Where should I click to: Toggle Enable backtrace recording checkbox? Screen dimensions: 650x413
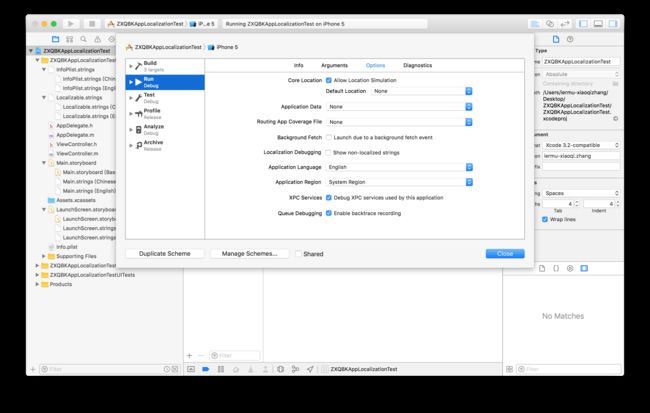(329, 213)
